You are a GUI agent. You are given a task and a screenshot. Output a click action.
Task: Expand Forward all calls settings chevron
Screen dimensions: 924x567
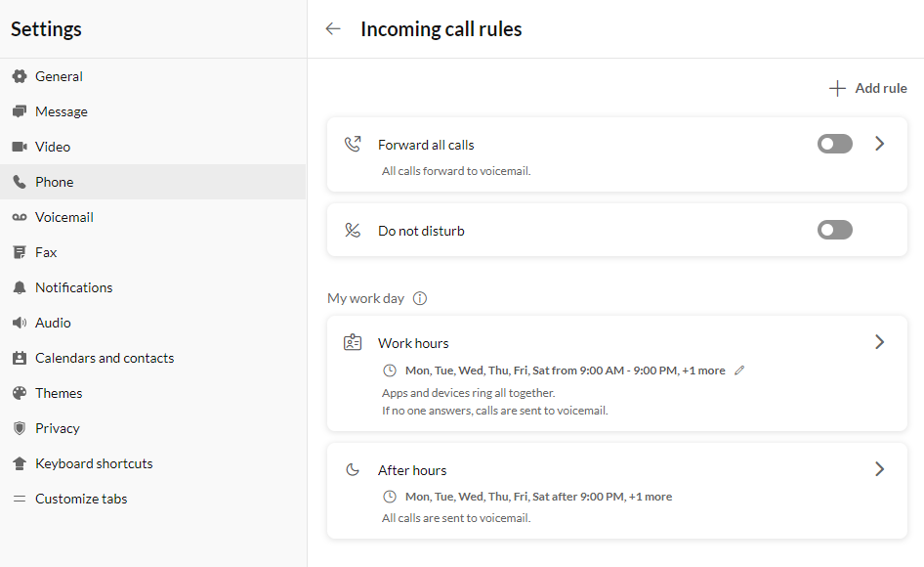pyautogui.click(x=879, y=144)
